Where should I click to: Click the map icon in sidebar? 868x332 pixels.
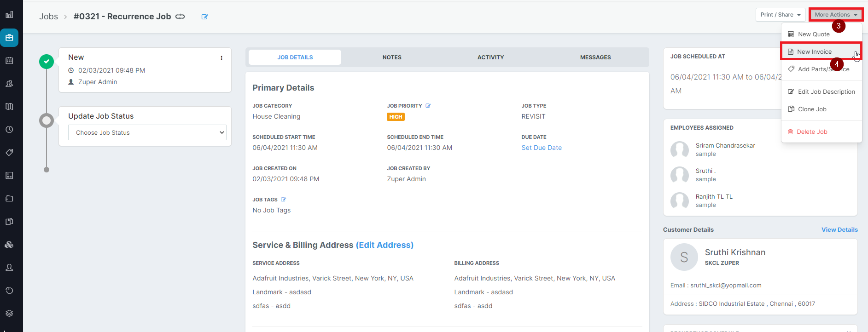(9, 107)
